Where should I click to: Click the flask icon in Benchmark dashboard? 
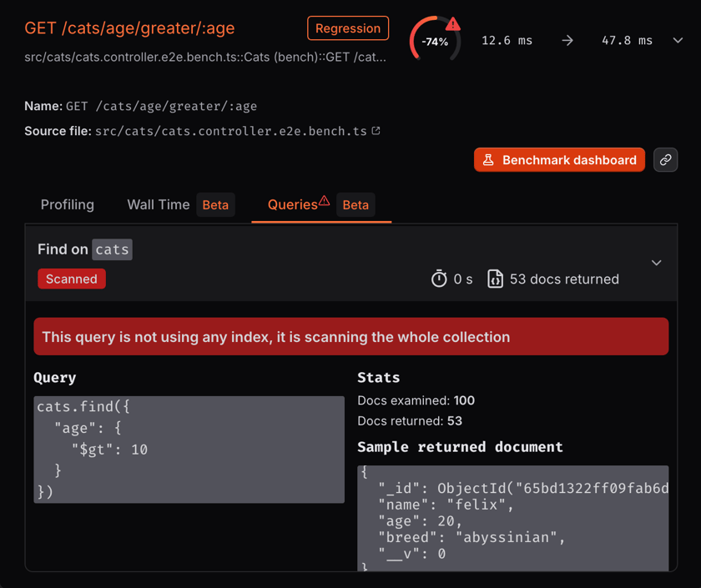(x=488, y=160)
